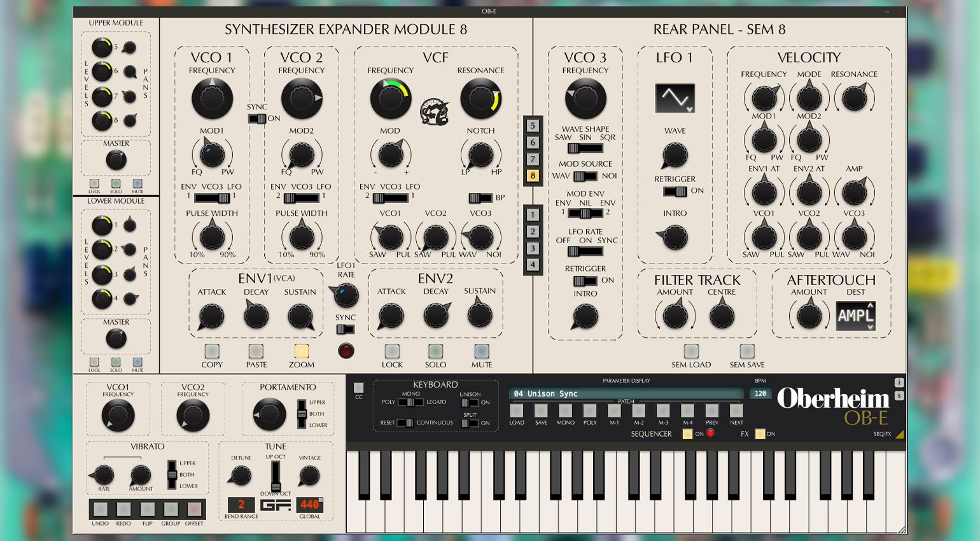Click the BPM 120 field

pos(760,394)
